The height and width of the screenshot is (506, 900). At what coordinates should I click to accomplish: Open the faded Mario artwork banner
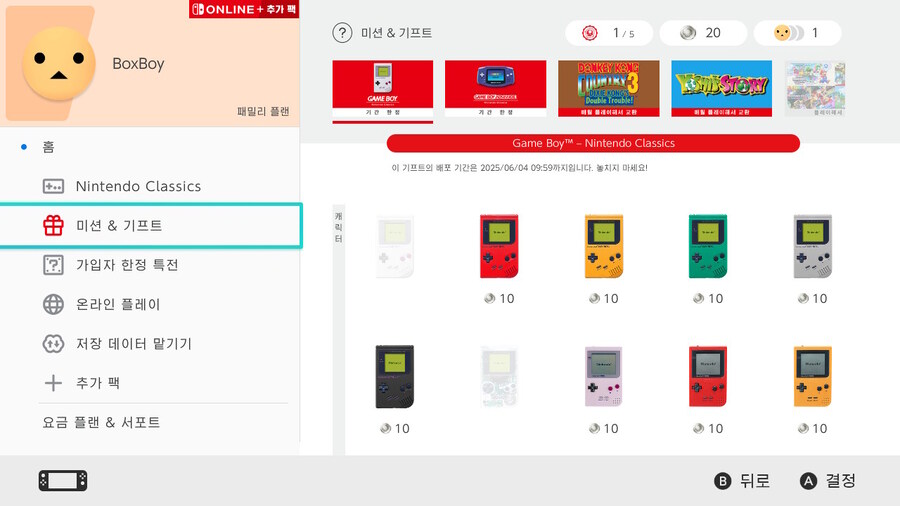tap(815, 89)
